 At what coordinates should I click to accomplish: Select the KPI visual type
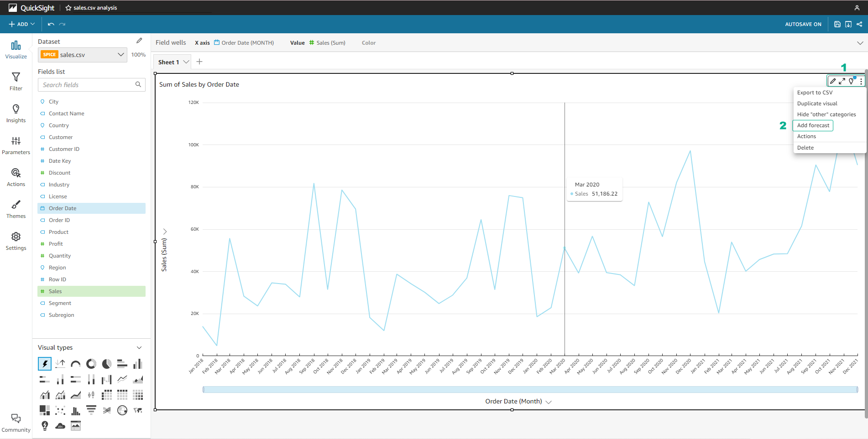[60, 364]
